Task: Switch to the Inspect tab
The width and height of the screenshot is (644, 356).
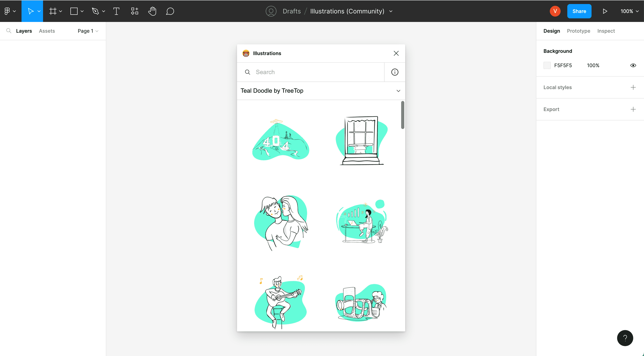Action: 606,31
